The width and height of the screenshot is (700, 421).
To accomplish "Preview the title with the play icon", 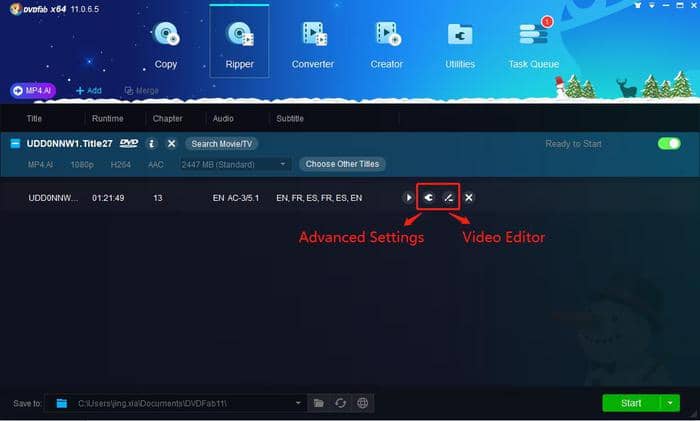I will (408, 197).
